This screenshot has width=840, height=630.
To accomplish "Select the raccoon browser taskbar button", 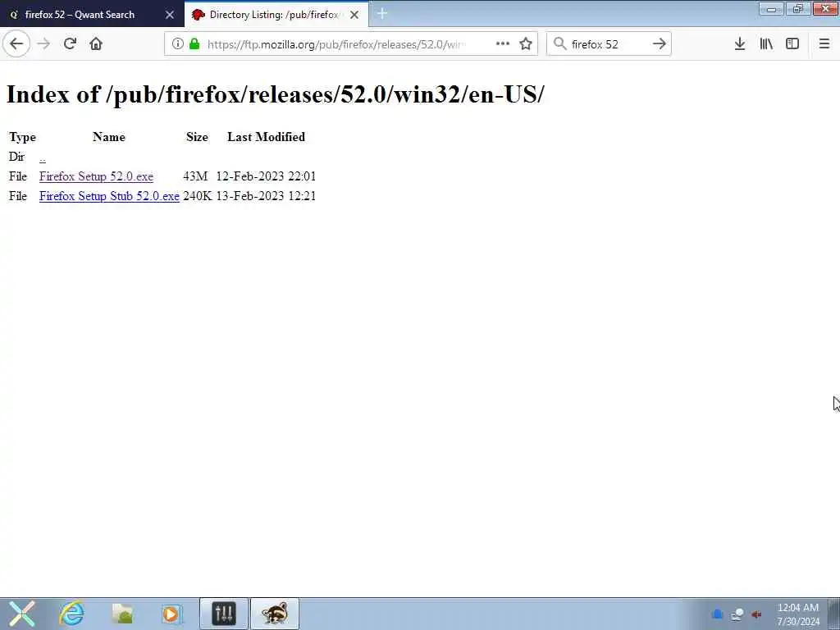I will 275,614.
